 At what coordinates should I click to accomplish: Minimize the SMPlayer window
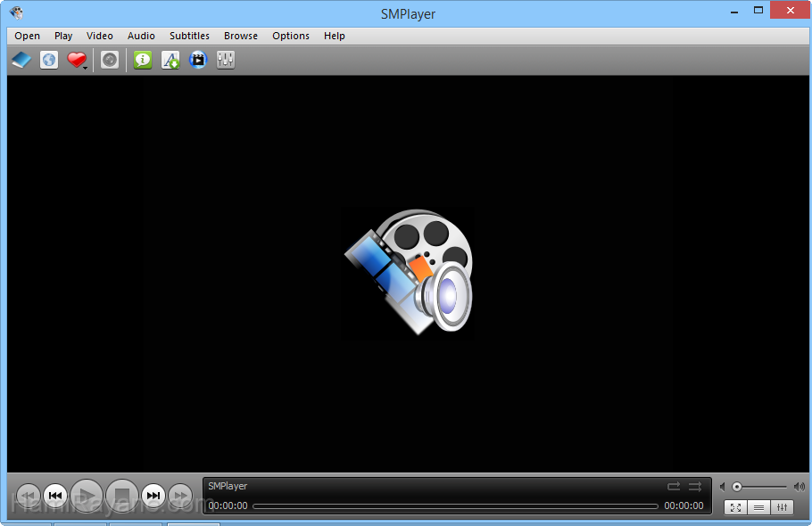pos(734,12)
